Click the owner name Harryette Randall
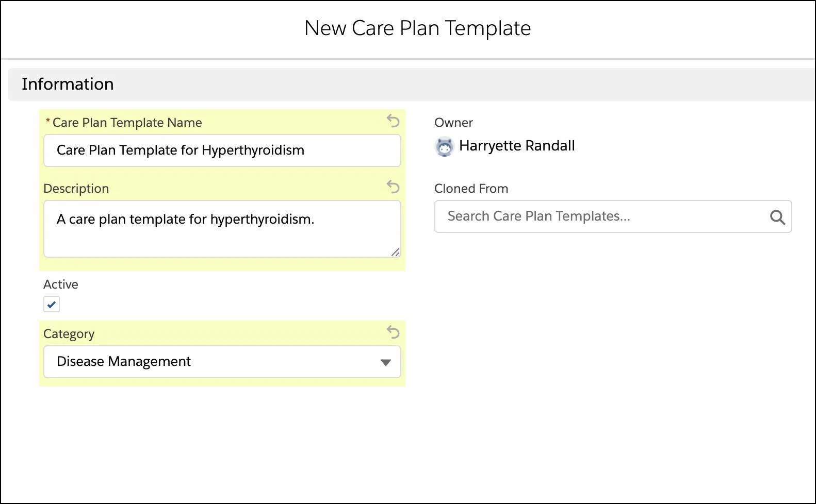 tap(517, 146)
